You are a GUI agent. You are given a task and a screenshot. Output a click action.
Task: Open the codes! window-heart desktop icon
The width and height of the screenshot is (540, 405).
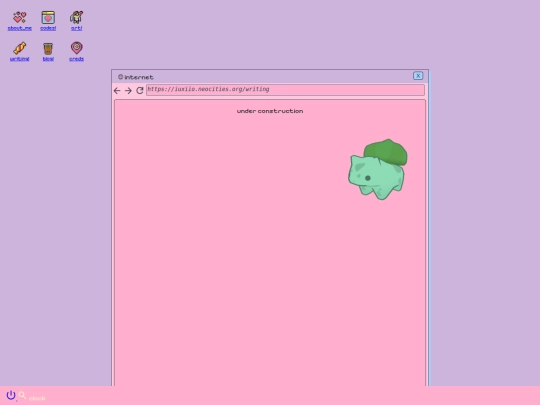coord(48,17)
